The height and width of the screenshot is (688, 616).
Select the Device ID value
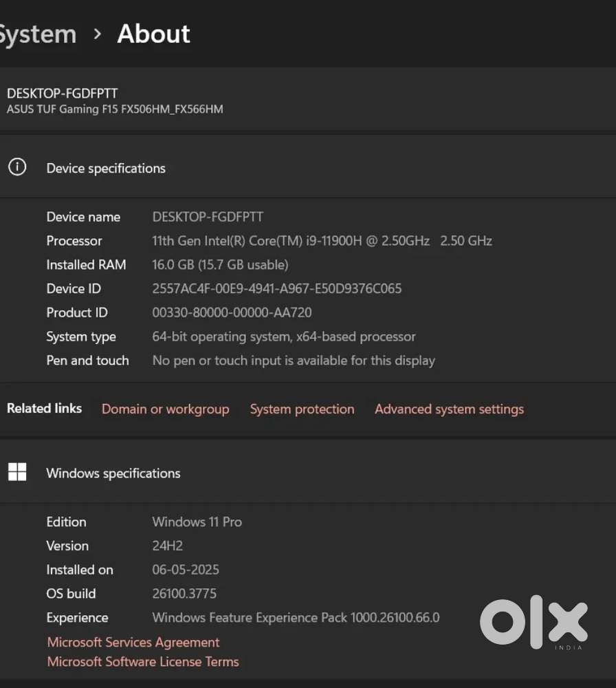pos(277,288)
